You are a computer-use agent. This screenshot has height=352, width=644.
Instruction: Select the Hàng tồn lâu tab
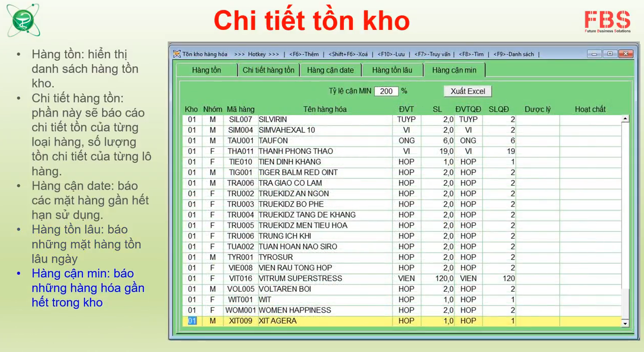pyautogui.click(x=392, y=70)
